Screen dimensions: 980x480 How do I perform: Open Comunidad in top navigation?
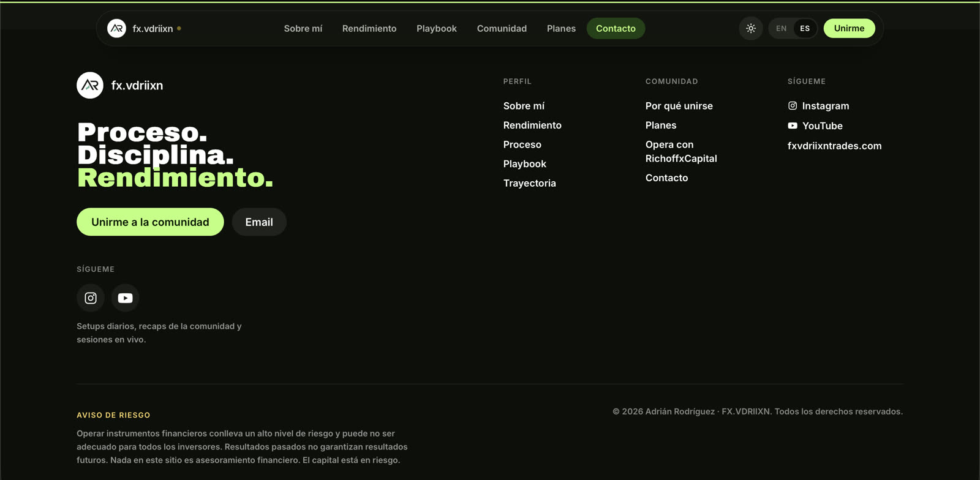(x=502, y=28)
